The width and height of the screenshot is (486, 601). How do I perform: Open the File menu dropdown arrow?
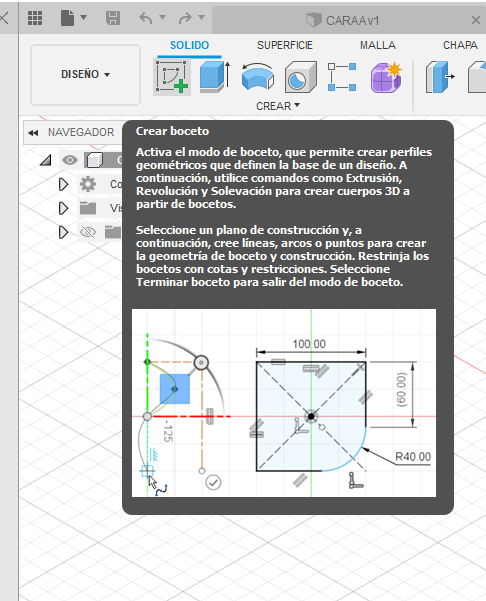pos(84,17)
